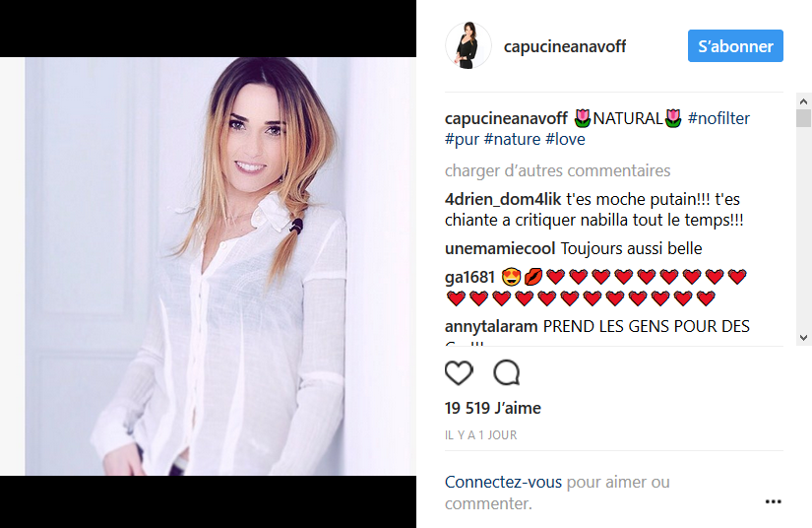Open the #love hashtag
Image resolution: width=812 pixels, height=528 pixels.
(565, 139)
